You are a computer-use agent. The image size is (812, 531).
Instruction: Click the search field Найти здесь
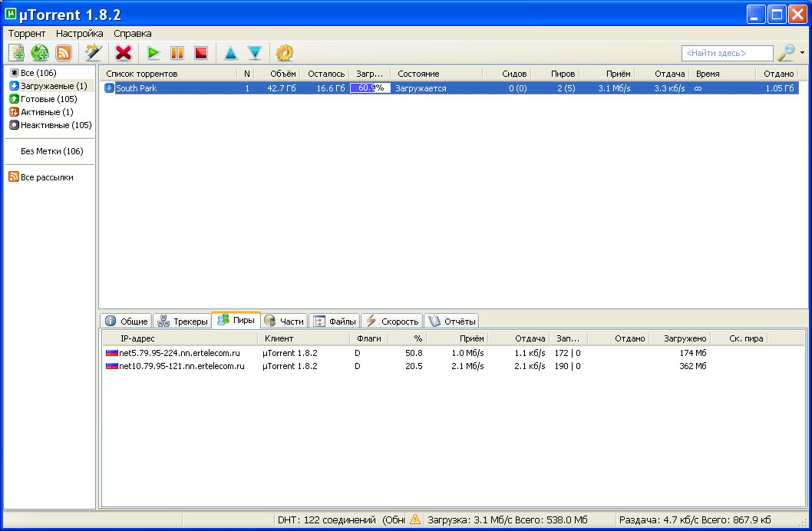tap(727, 53)
